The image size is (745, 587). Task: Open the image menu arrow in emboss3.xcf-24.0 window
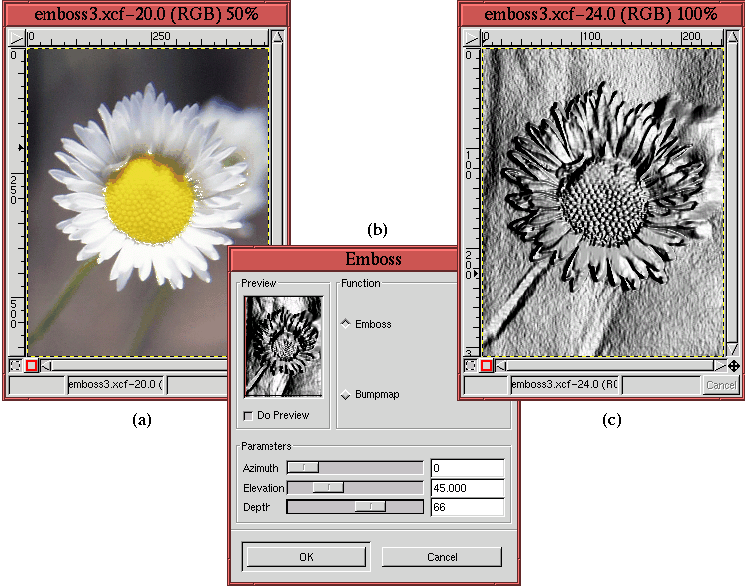tap(470, 37)
